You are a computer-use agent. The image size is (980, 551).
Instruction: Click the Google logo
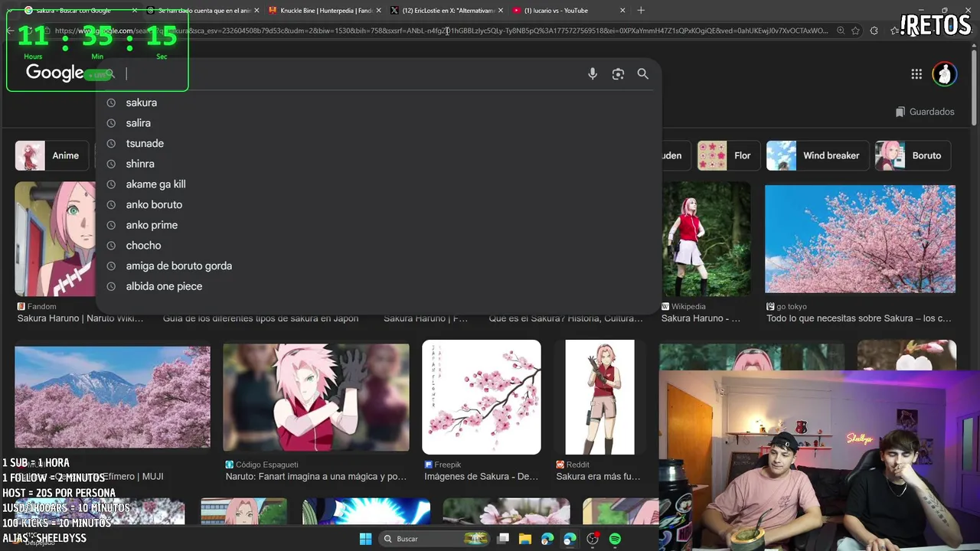[x=54, y=73]
